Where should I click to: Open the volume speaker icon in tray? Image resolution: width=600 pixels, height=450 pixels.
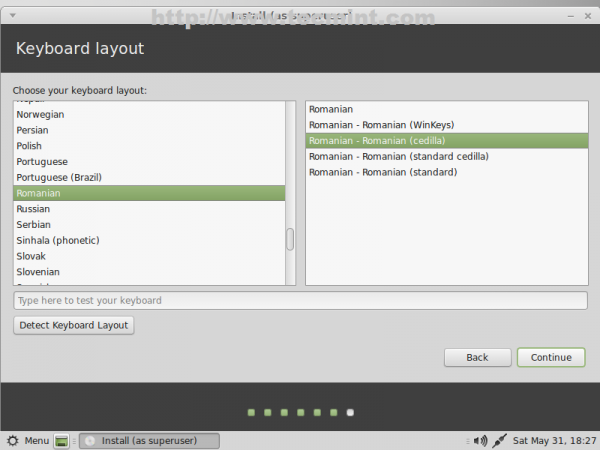[x=481, y=441]
